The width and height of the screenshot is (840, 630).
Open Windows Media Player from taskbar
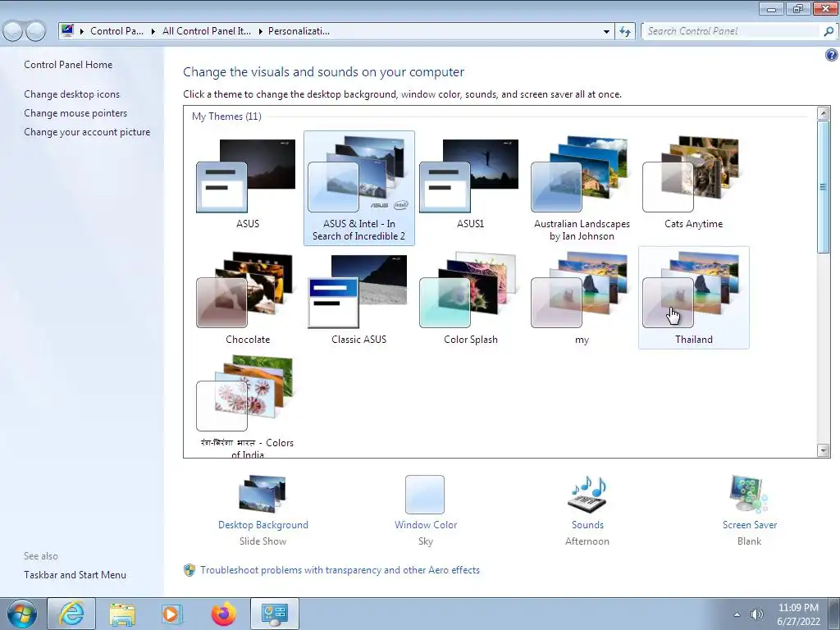(172, 614)
